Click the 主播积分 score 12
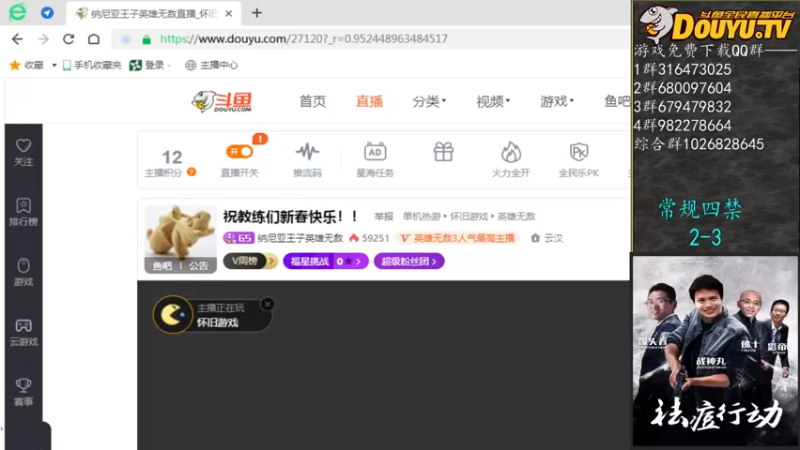800x450 pixels. tap(172, 157)
